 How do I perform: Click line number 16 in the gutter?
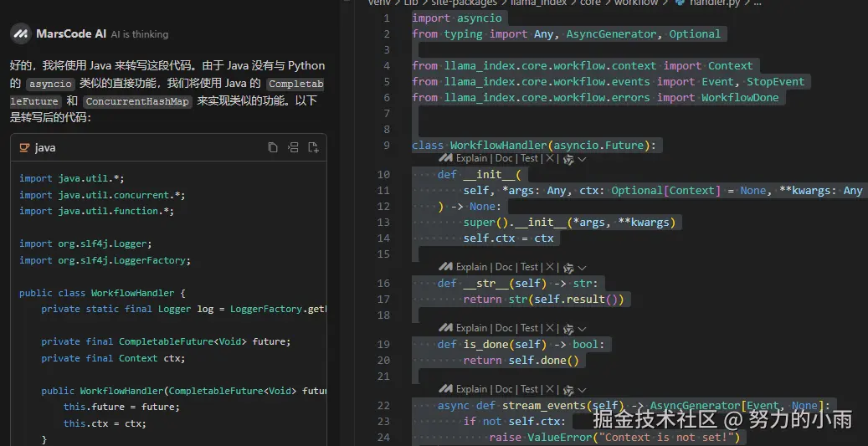[383, 284]
